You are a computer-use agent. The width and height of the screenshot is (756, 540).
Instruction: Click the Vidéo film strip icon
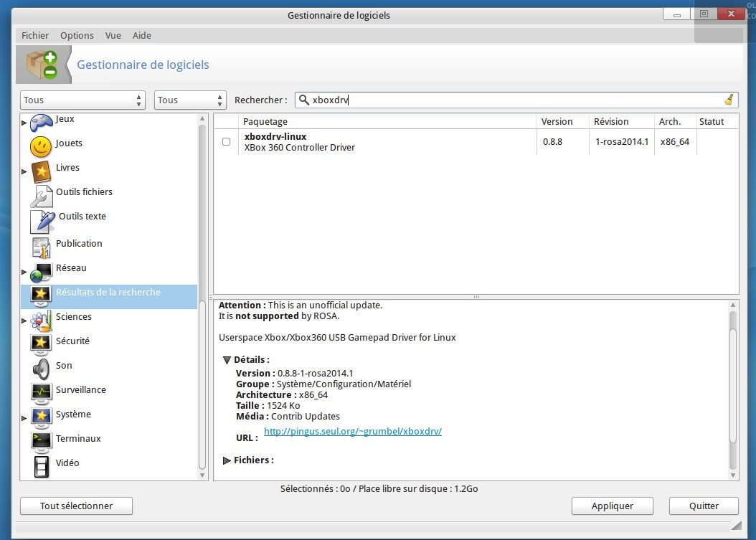tap(42, 467)
